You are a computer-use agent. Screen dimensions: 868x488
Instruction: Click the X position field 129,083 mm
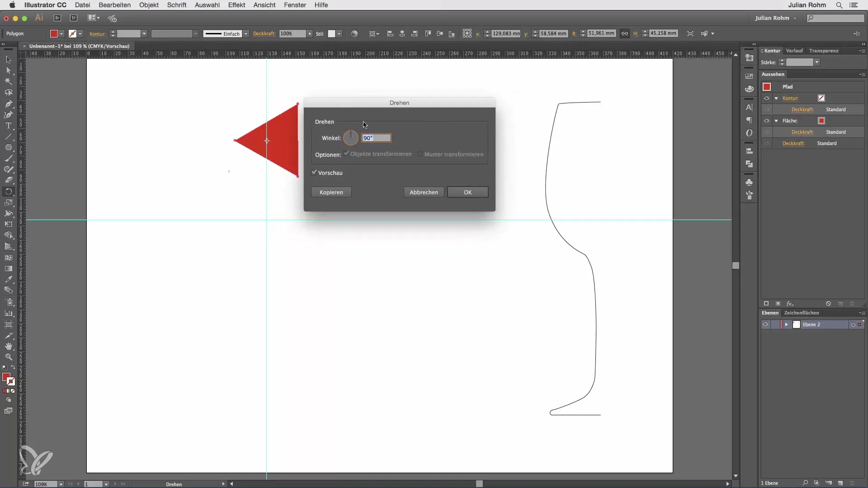pyautogui.click(x=506, y=33)
